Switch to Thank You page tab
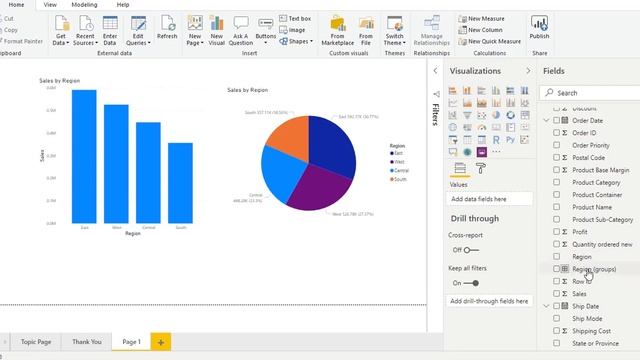 [x=87, y=342]
